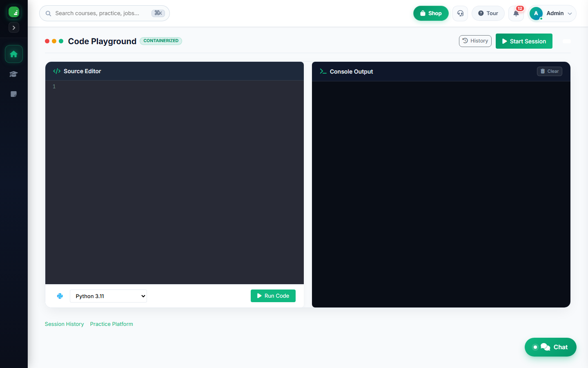588x368 pixels.
Task: Click the ⌘K shortcut badge
Action: [x=158, y=13]
